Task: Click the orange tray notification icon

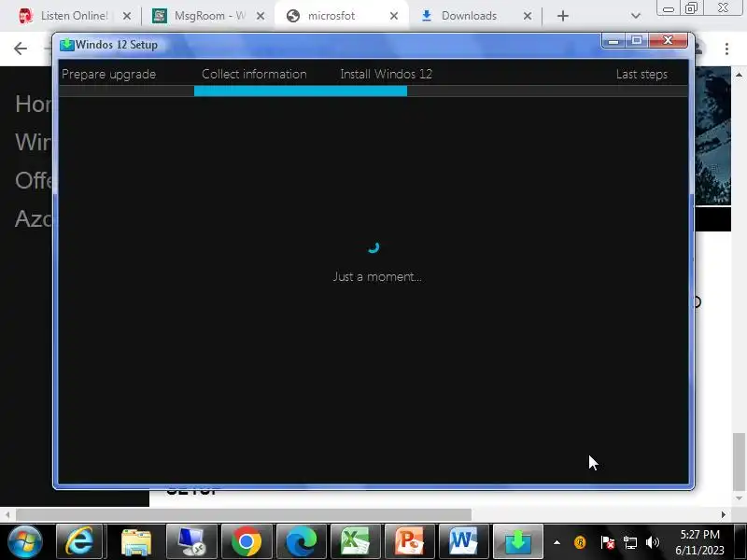Action: [x=580, y=542]
